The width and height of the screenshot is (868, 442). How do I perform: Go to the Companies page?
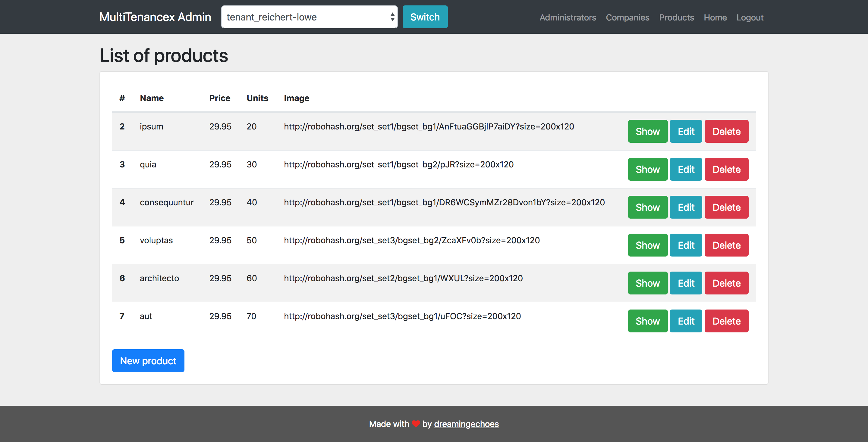pos(627,17)
